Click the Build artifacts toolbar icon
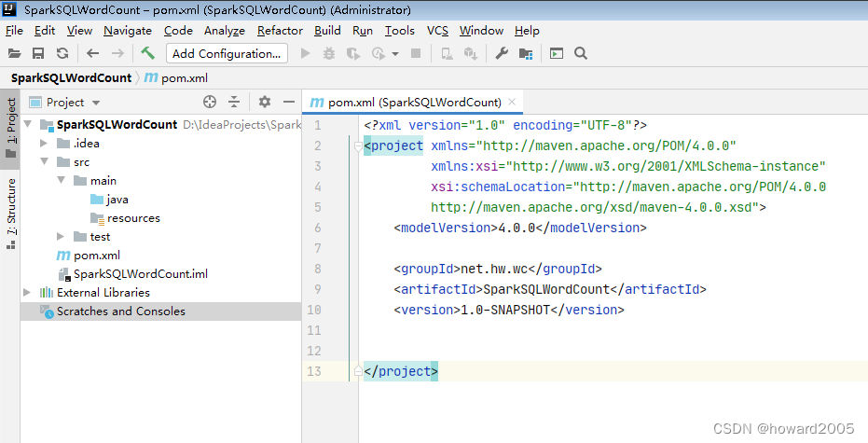 [x=471, y=54]
